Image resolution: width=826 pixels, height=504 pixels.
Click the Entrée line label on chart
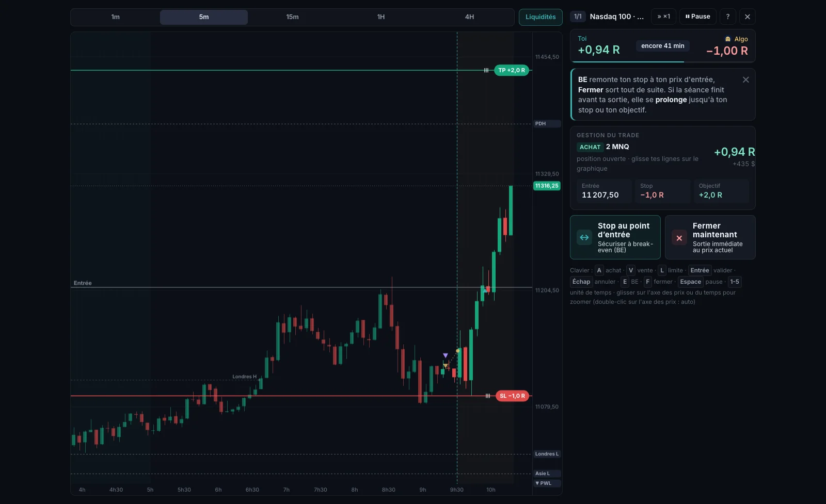click(x=83, y=283)
